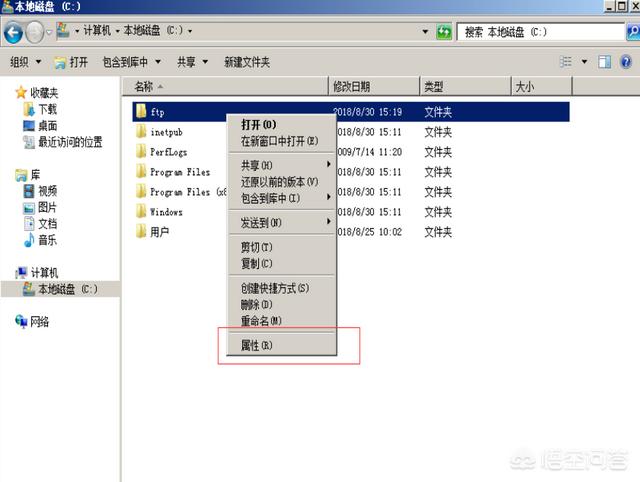Click the 文档 library icon
The image size is (640, 482).
pos(29,224)
